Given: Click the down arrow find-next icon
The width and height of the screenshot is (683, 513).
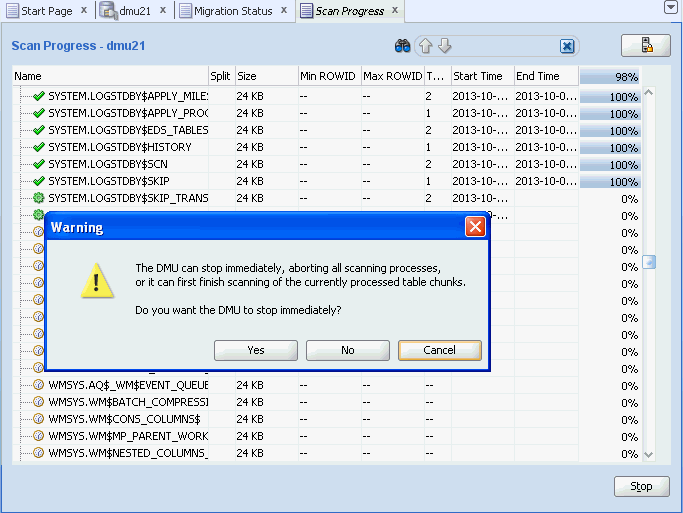Looking at the screenshot, I should point(444,46).
